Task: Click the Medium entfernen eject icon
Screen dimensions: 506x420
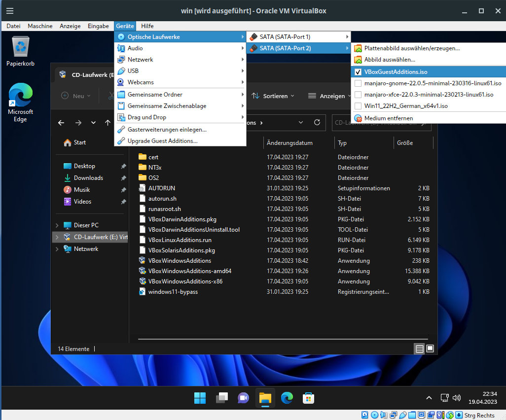Action: tap(358, 118)
